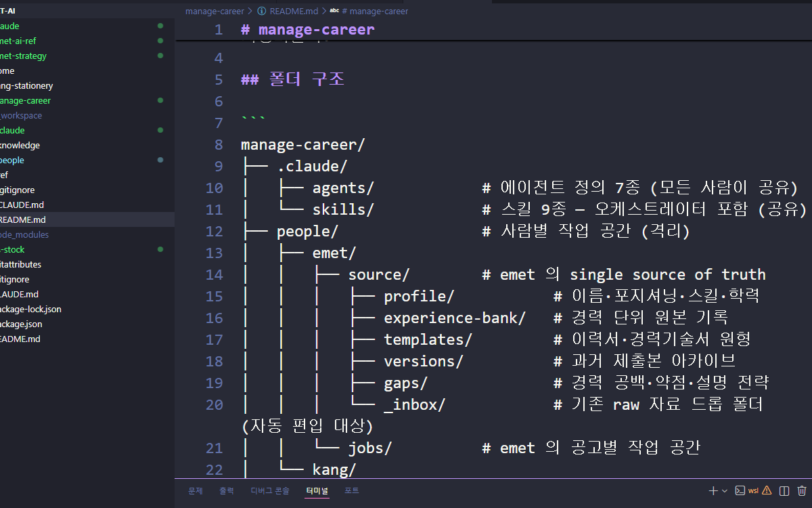Kill terminal with the trash icon

[802, 490]
